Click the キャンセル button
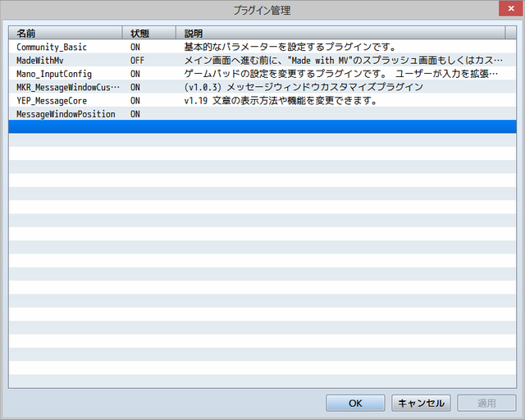 click(x=421, y=403)
